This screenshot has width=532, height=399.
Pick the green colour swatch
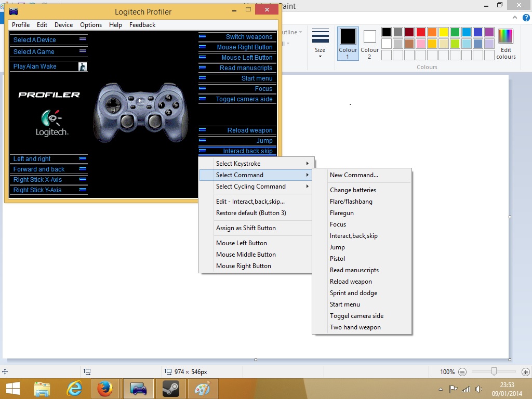coord(455,32)
